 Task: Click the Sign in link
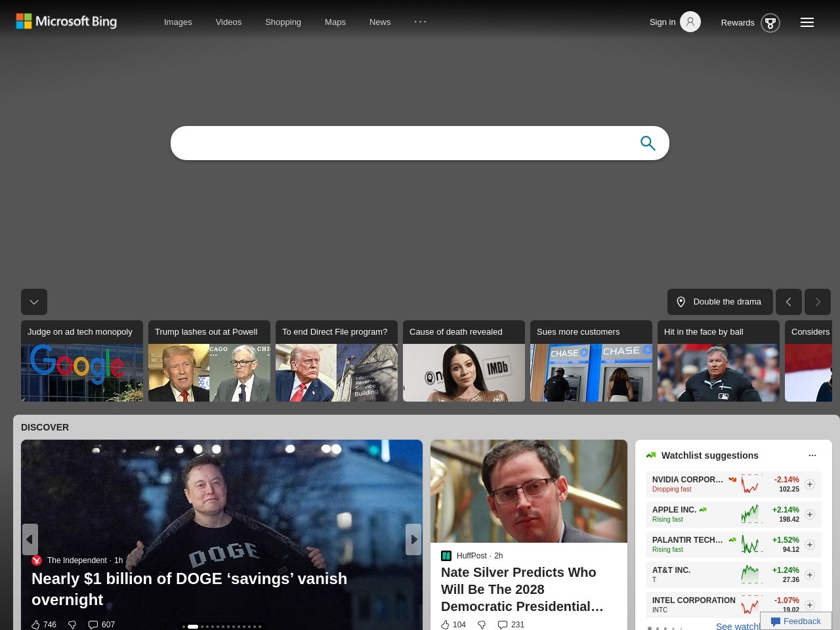point(662,22)
